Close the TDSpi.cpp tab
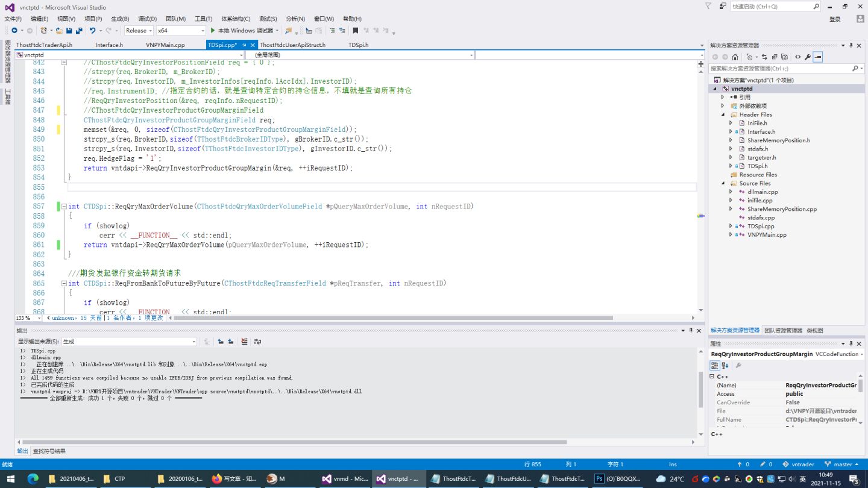This screenshot has height=488, width=868. point(252,45)
